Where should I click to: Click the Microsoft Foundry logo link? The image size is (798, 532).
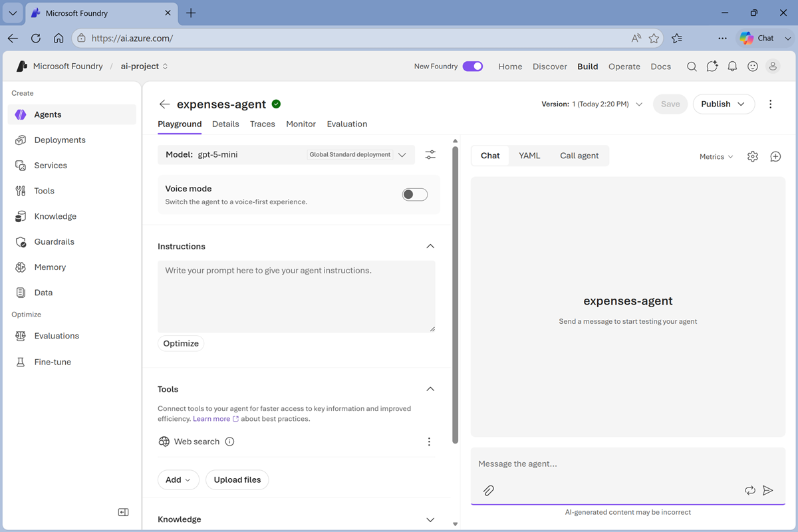60,66
